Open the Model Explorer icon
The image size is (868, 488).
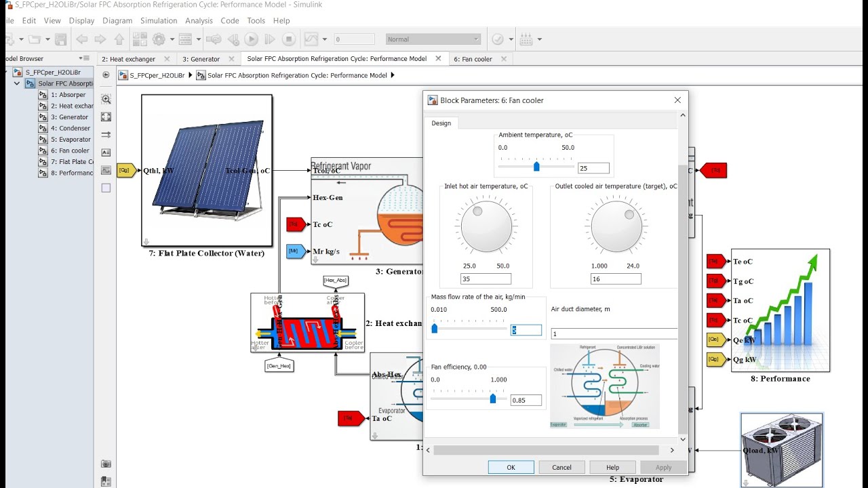pos(186,39)
